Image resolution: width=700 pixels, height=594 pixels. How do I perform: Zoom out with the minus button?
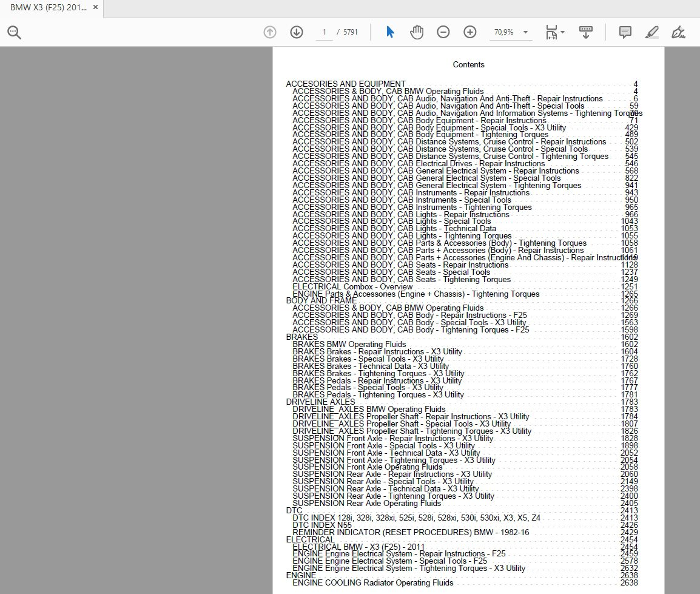pos(443,32)
